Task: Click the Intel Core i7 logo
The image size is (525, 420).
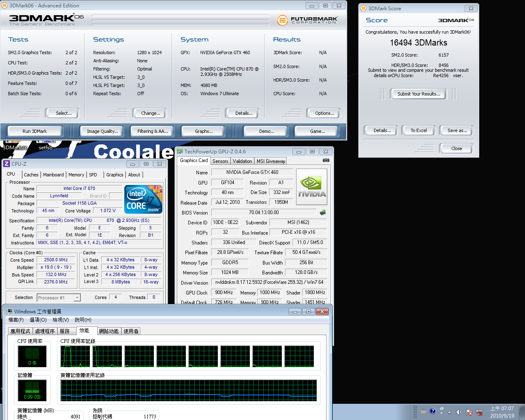Action: [x=143, y=199]
